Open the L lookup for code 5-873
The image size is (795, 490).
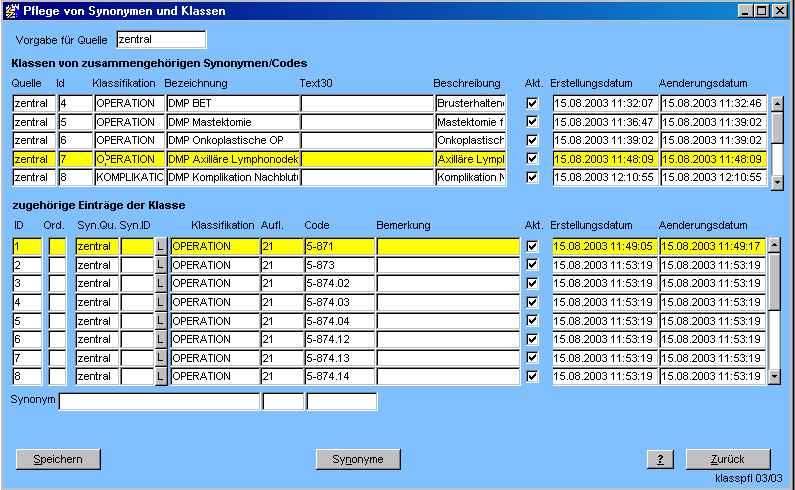161,265
